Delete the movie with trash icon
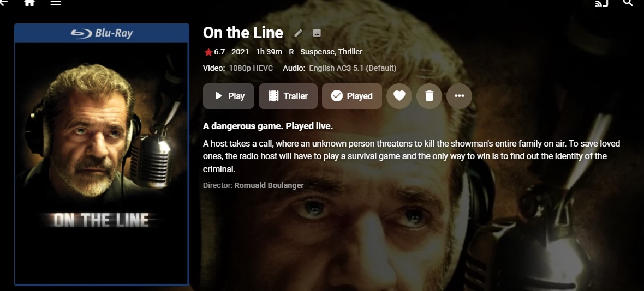The height and width of the screenshot is (291, 644). pyautogui.click(x=429, y=96)
